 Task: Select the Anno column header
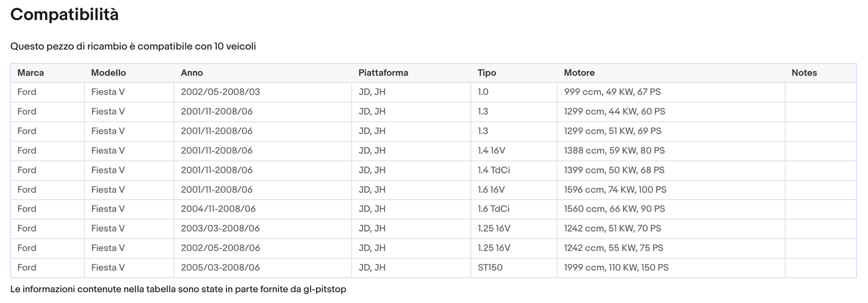point(192,73)
